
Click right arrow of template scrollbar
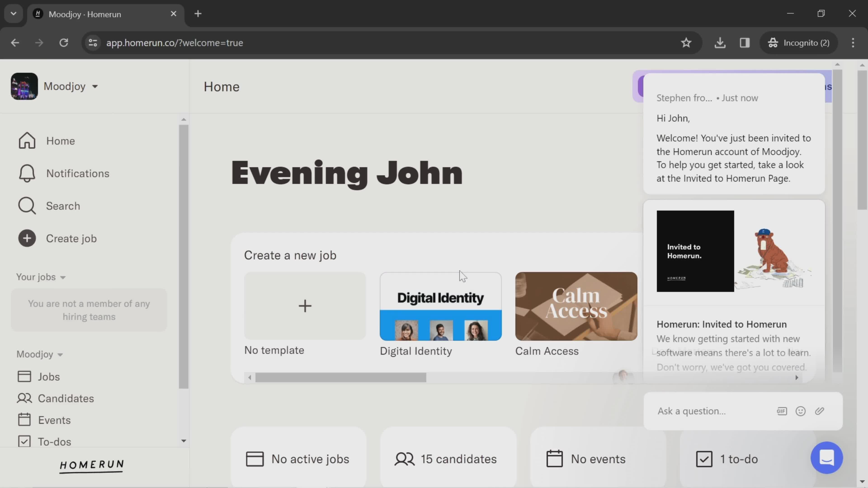(797, 378)
